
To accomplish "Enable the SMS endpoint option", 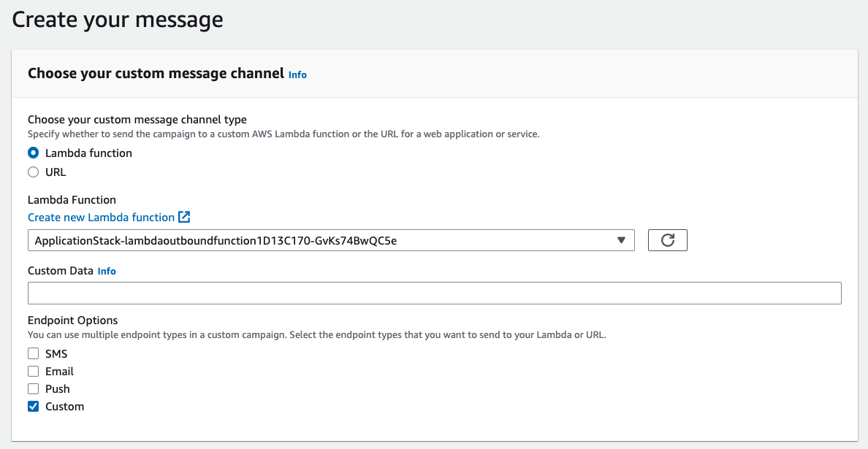I will pos(33,353).
